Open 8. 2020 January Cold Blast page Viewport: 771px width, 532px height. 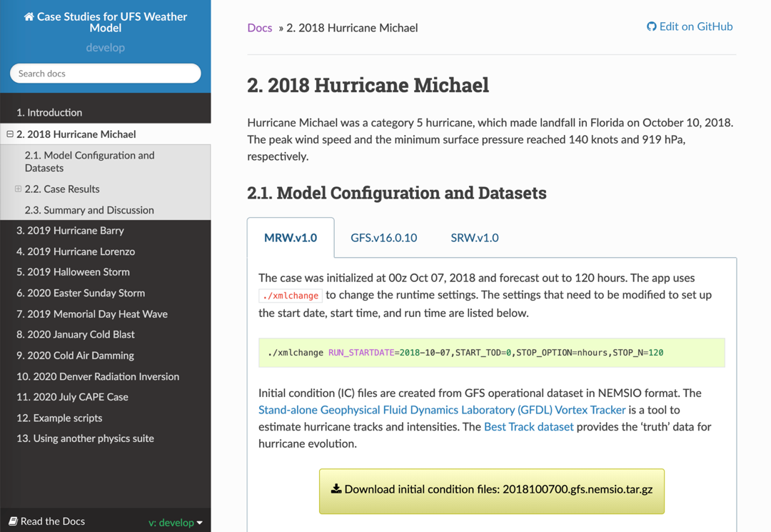coord(105,334)
